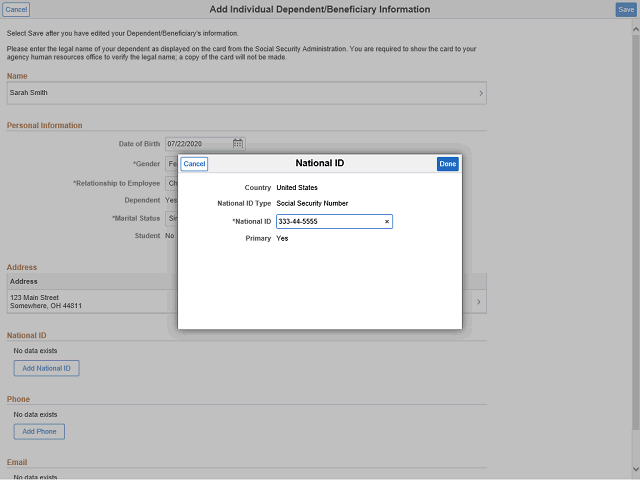The image size is (640, 480).
Task: Open the Gender dropdown
Action: pos(171,163)
